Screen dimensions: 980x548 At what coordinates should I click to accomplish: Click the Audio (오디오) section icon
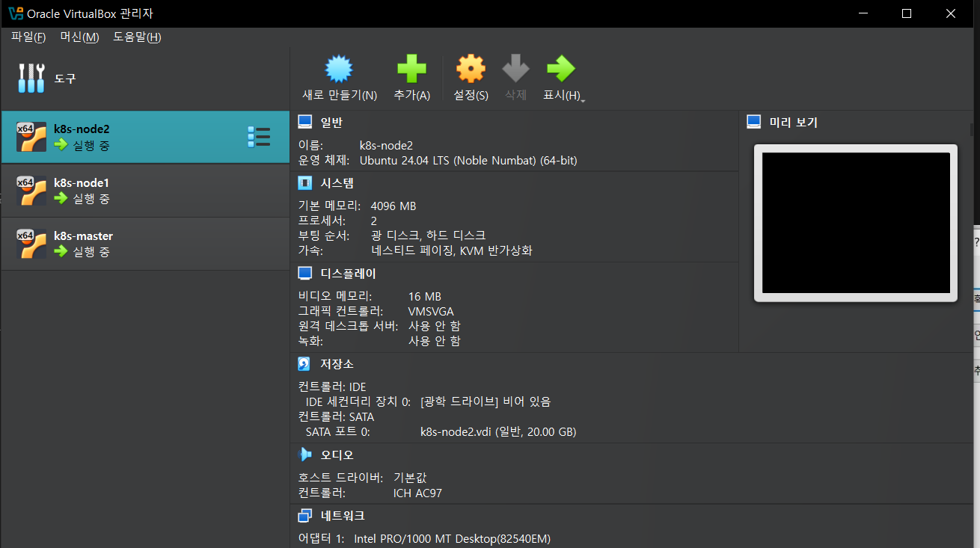pos(304,455)
